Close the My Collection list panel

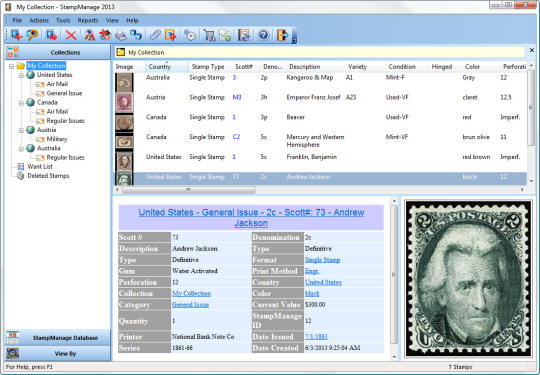pyautogui.click(x=532, y=50)
